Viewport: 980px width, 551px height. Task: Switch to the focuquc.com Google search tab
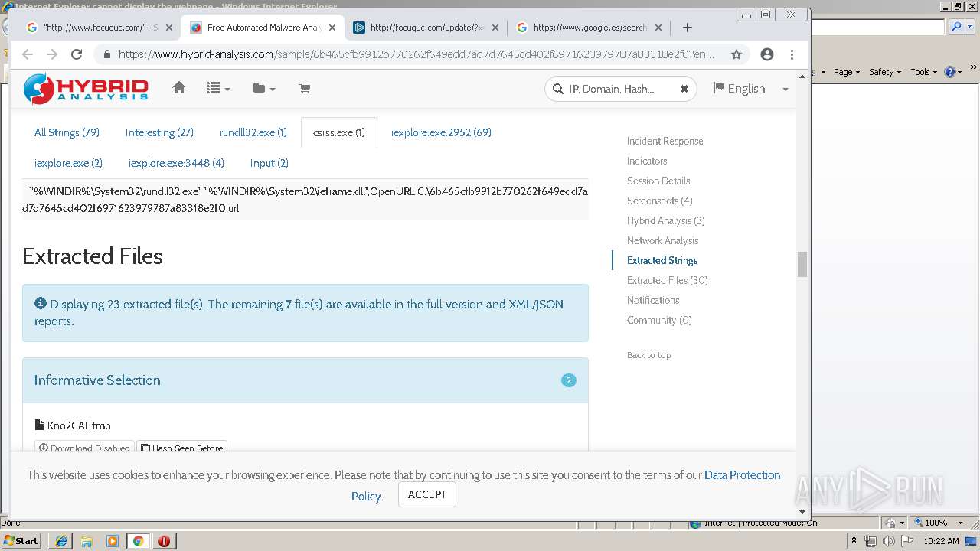pos(100,28)
